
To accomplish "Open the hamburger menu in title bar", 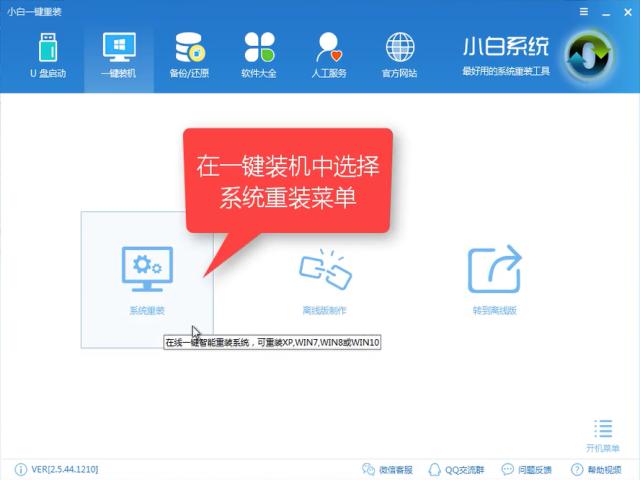I will [584, 12].
